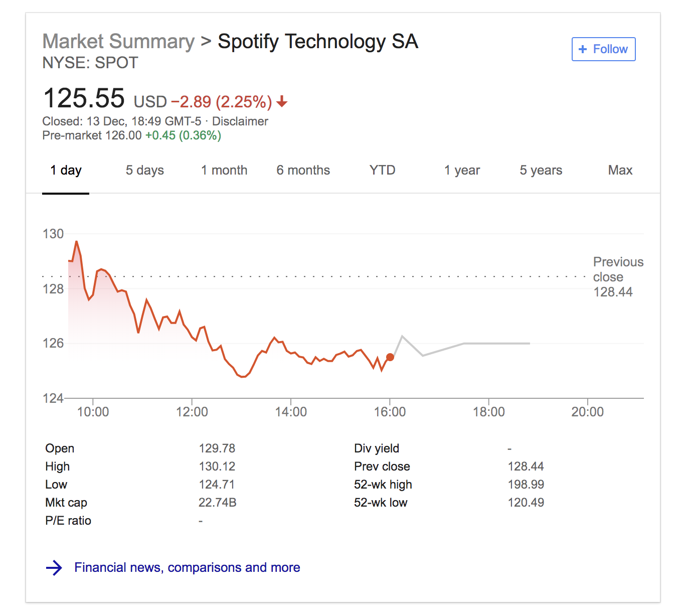Open the 1 month chart range
The width and height of the screenshot is (685, 616).
pos(224,171)
